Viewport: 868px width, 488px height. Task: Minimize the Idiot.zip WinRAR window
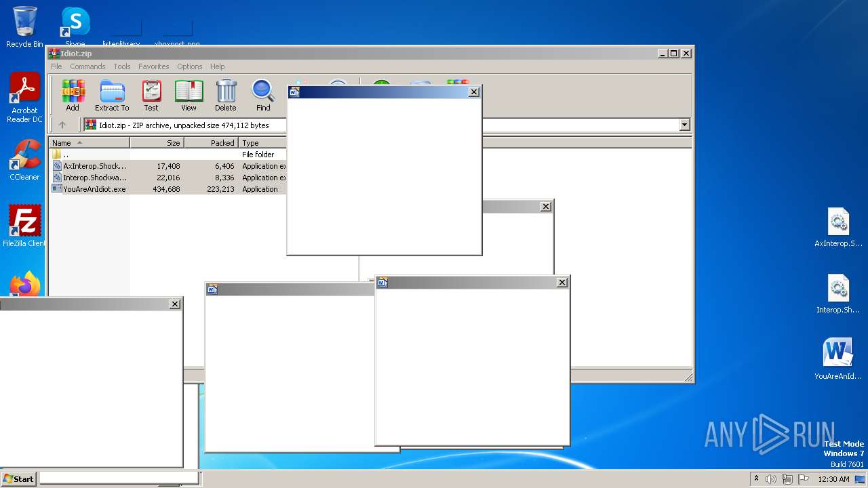click(663, 53)
